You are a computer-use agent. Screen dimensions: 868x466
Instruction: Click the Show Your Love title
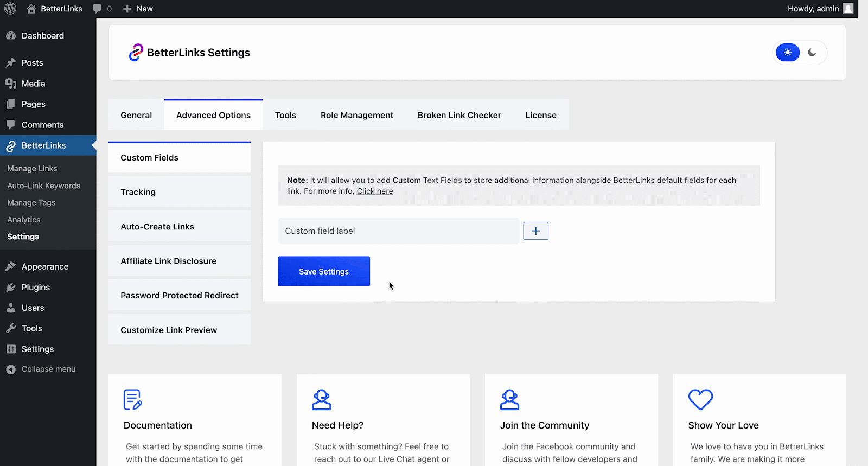point(723,425)
